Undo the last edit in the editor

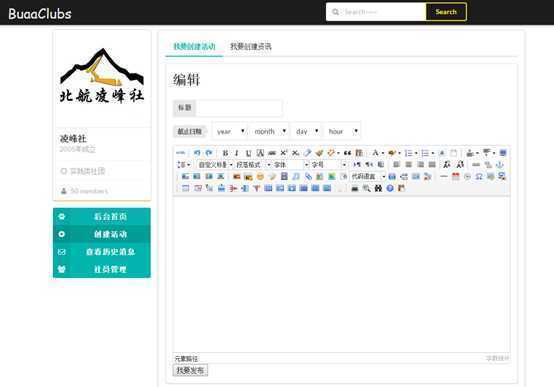tap(197, 153)
